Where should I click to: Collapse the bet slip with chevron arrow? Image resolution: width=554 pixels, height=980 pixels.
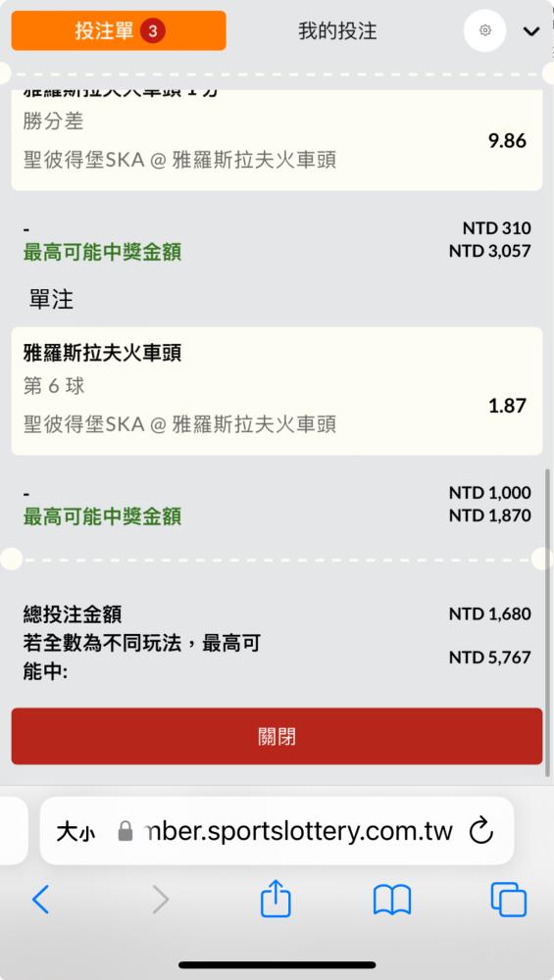pos(530,30)
